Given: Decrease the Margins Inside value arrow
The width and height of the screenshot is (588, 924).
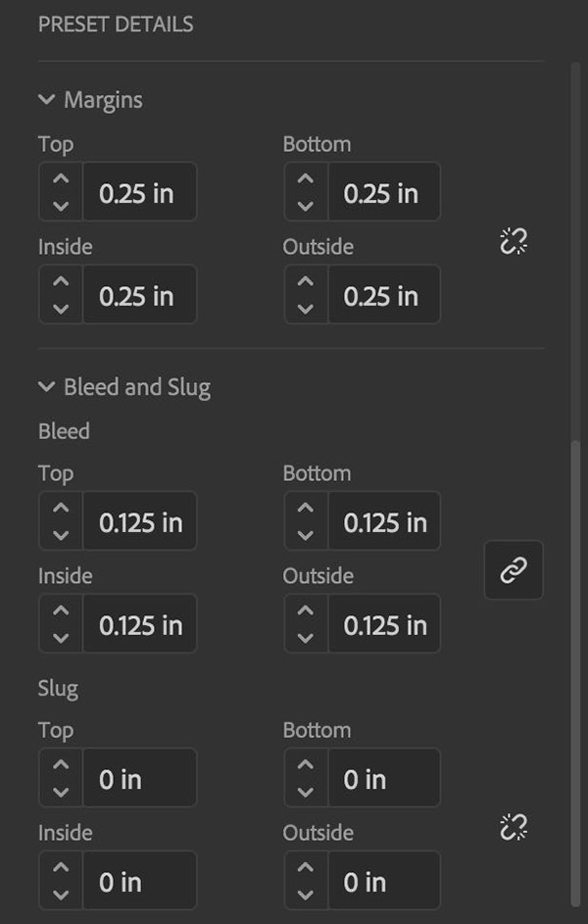Looking at the screenshot, I should [x=61, y=309].
